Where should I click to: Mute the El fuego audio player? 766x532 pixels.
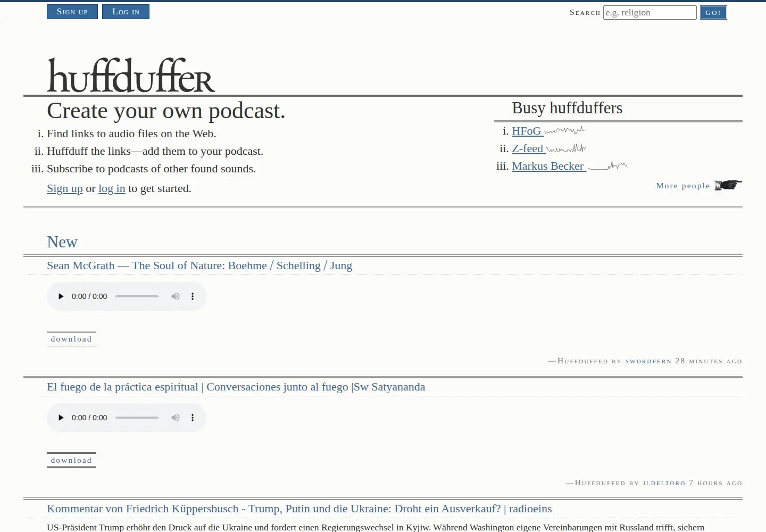click(x=176, y=418)
